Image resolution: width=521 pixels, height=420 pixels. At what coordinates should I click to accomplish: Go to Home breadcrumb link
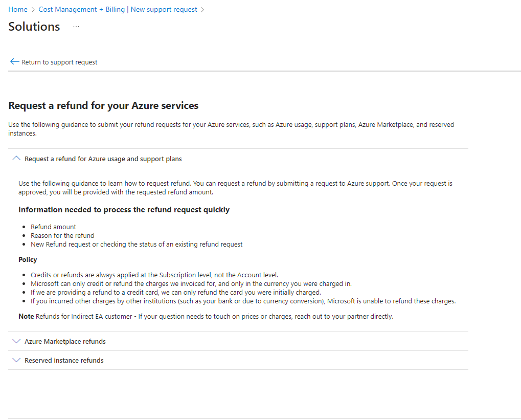18,9
